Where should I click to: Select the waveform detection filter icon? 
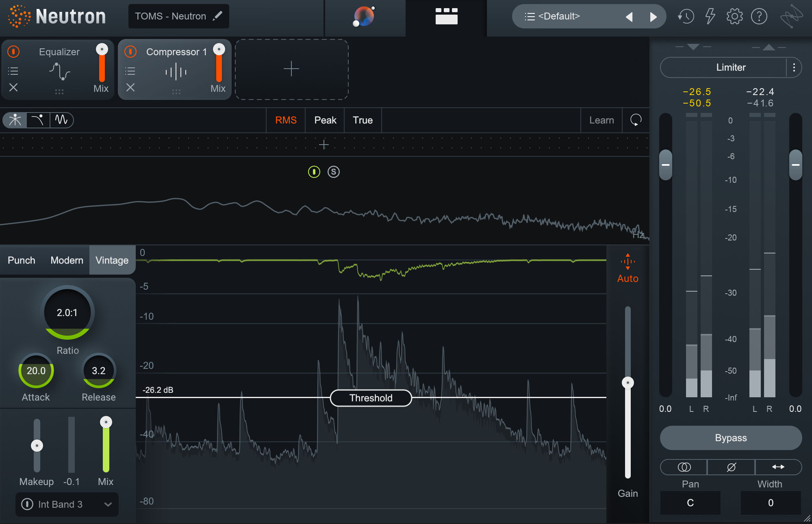[61, 120]
